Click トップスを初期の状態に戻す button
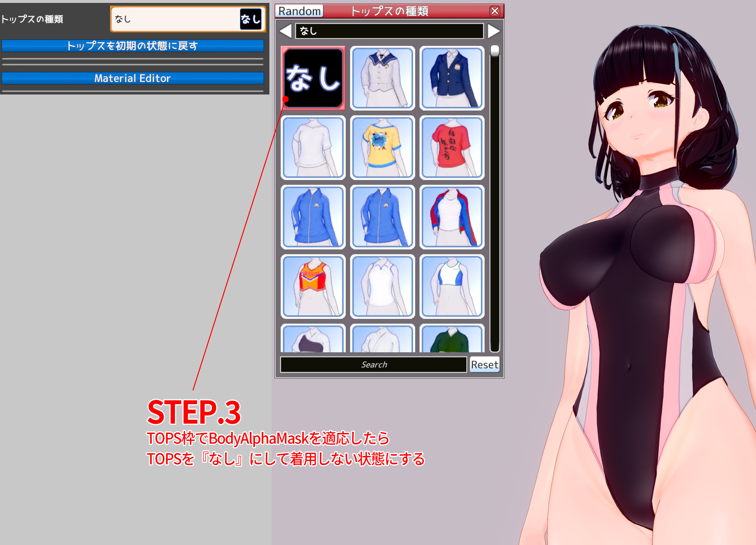The width and height of the screenshot is (756, 545). [133, 46]
